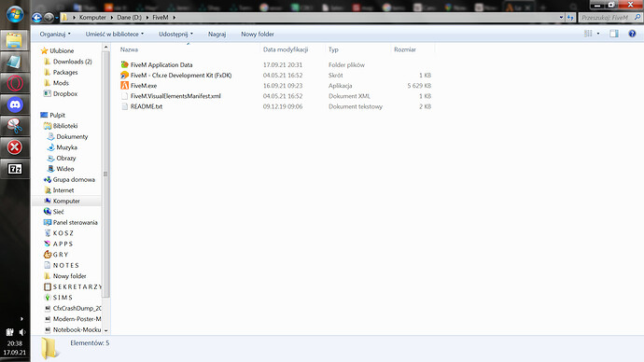Show hidden tray icons arrow

click(x=21, y=318)
